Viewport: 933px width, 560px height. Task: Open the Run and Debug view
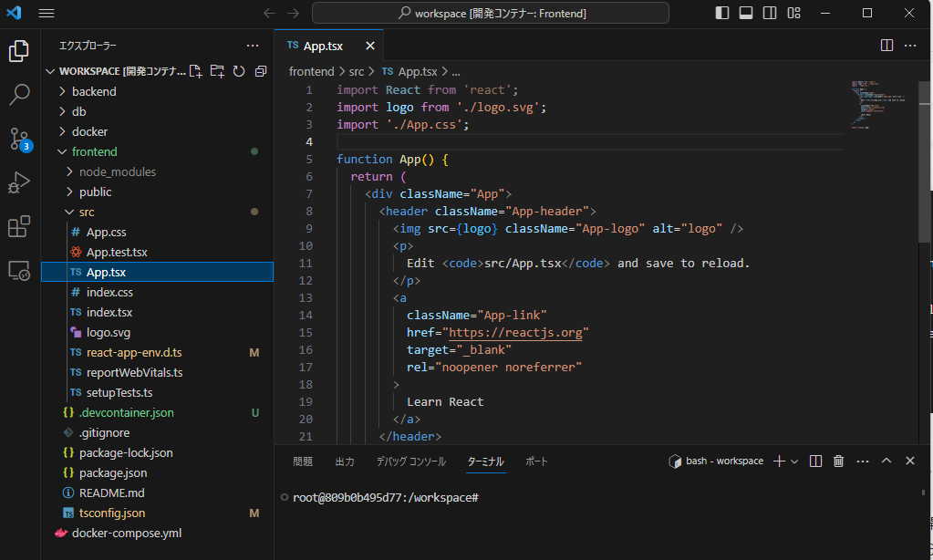19,183
